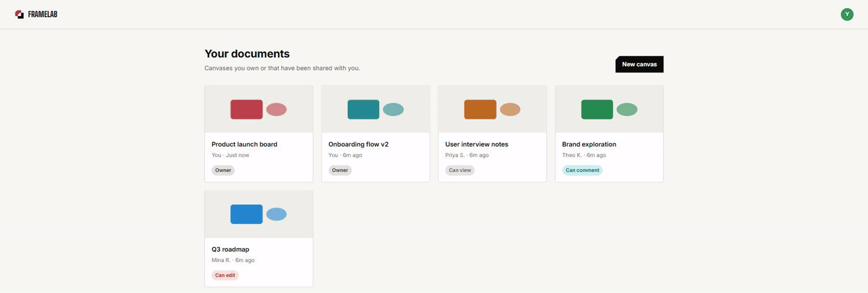The height and width of the screenshot is (293, 868).
Task: Click the 'Can view' badge
Action: pyautogui.click(x=460, y=170)
